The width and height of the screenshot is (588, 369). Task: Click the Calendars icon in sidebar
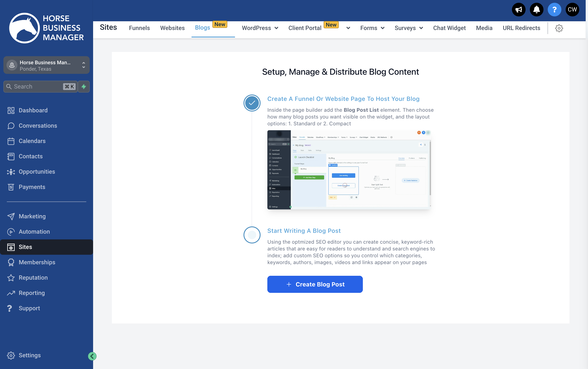click(x=11, y=141)
